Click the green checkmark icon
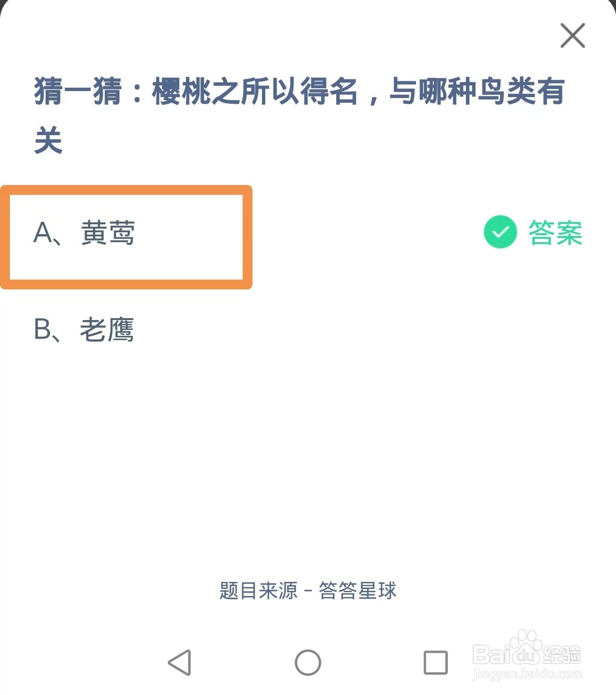 tap(500, 232)
